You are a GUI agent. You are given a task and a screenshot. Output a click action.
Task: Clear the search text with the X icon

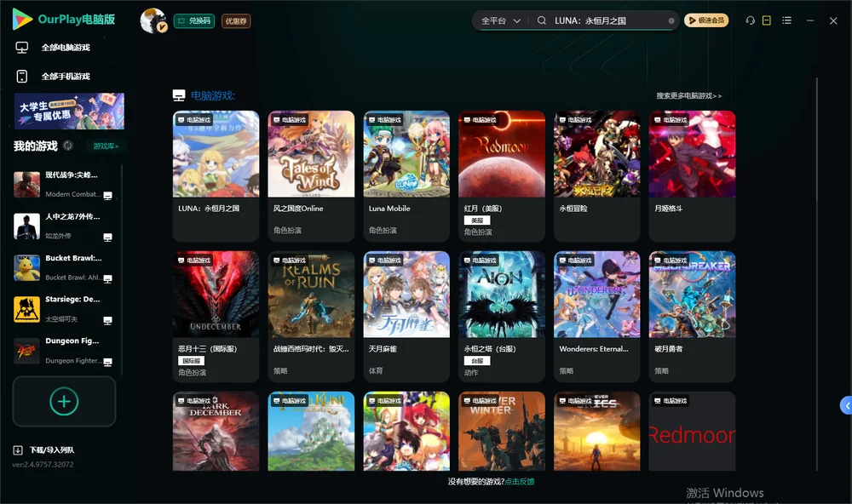coord(671,20)
